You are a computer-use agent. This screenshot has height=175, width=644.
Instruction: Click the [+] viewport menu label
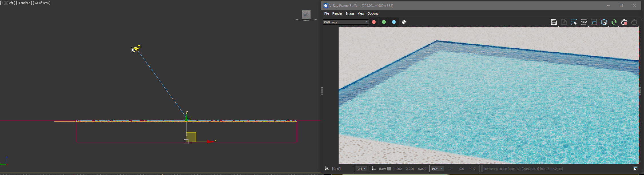3,3
